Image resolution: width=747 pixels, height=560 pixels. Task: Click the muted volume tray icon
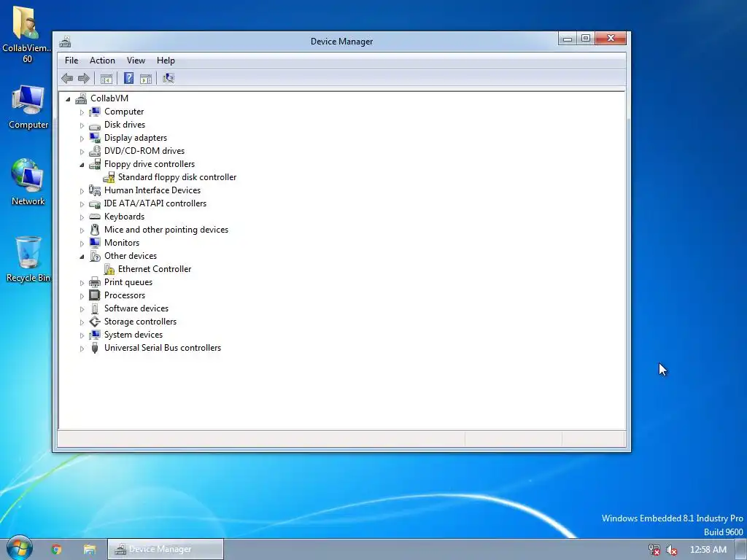coord(672,550)
